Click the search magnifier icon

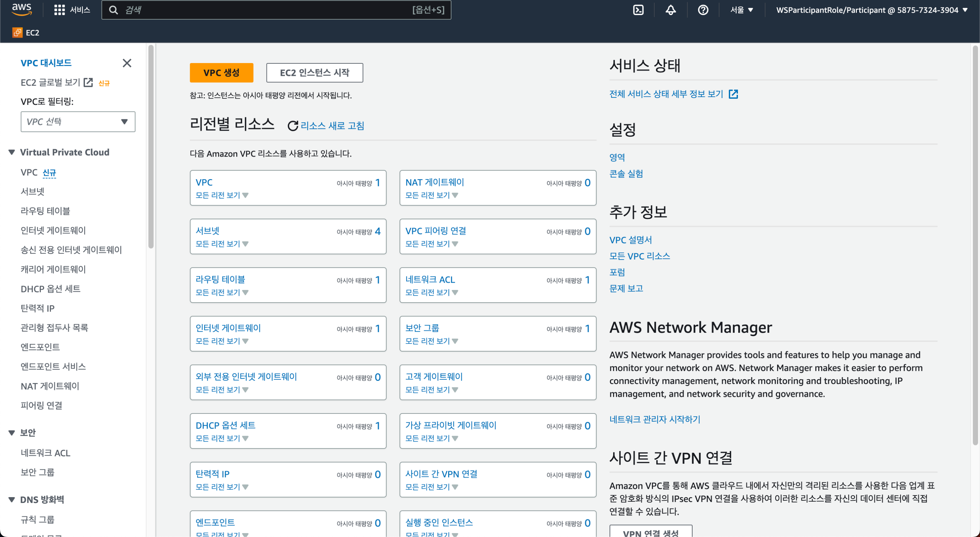coord(113,10)
